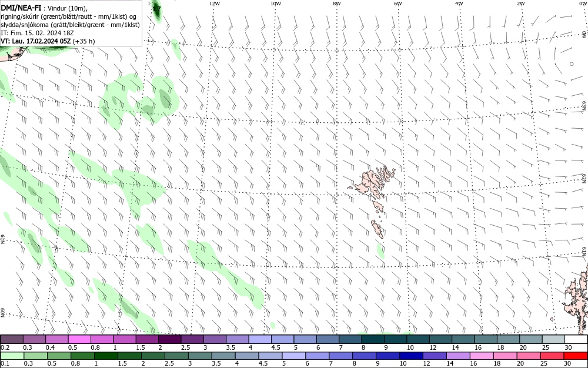The image size is (588, 368).
Task: Click the 1.7 precipitation value label
Action: [x=157, y=9]
